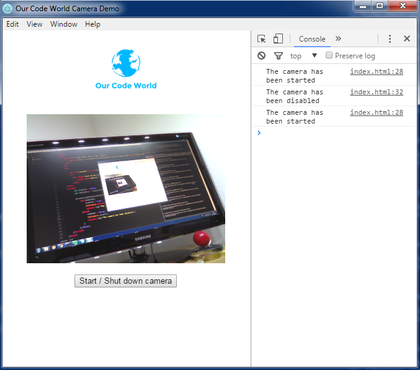Open the Window menu

tap(64, 24)
